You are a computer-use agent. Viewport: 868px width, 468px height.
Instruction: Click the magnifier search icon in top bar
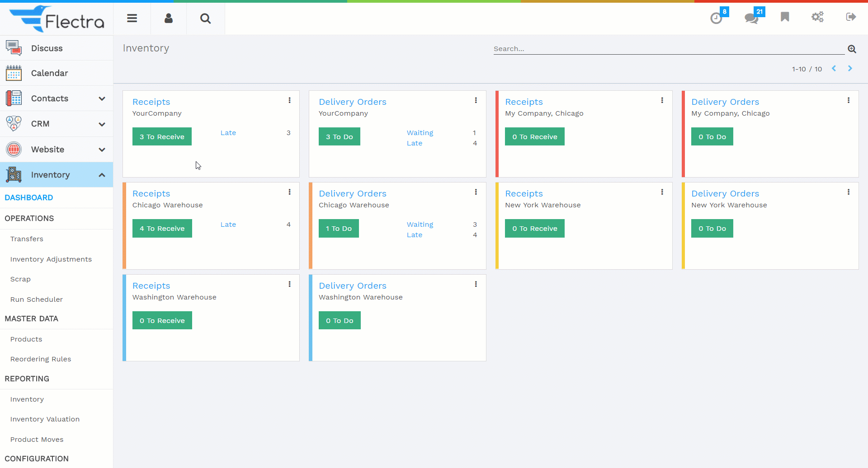tap(205, 19)
